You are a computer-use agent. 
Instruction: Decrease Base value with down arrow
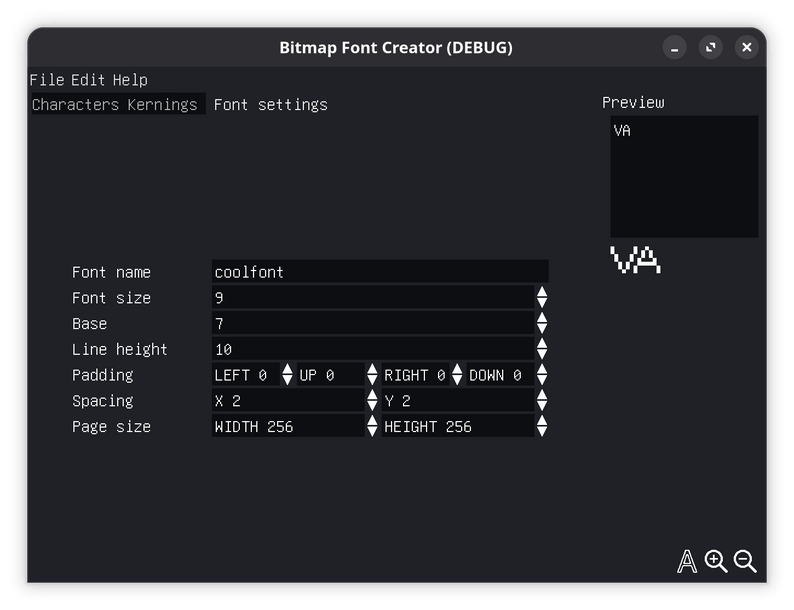point(542,329)
